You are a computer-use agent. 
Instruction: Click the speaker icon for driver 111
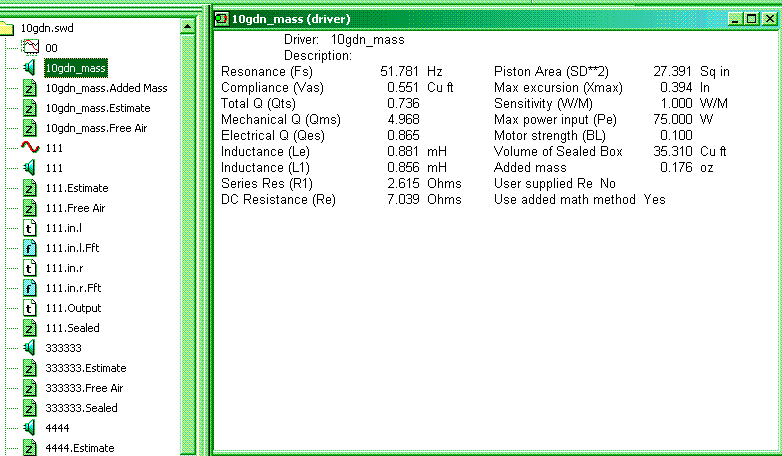coord(30,167)
